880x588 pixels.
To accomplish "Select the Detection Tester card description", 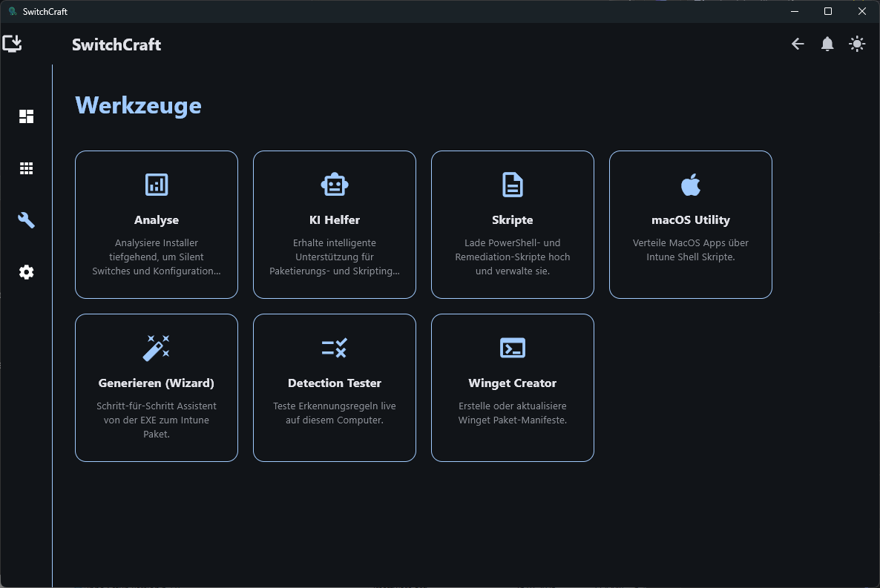I will (x=335, y=413).
